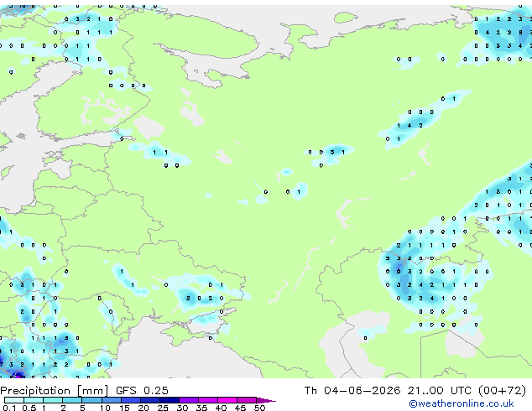
Task: Click the 45–50 mm legend swatch
Action: click(x=247, y=400)
